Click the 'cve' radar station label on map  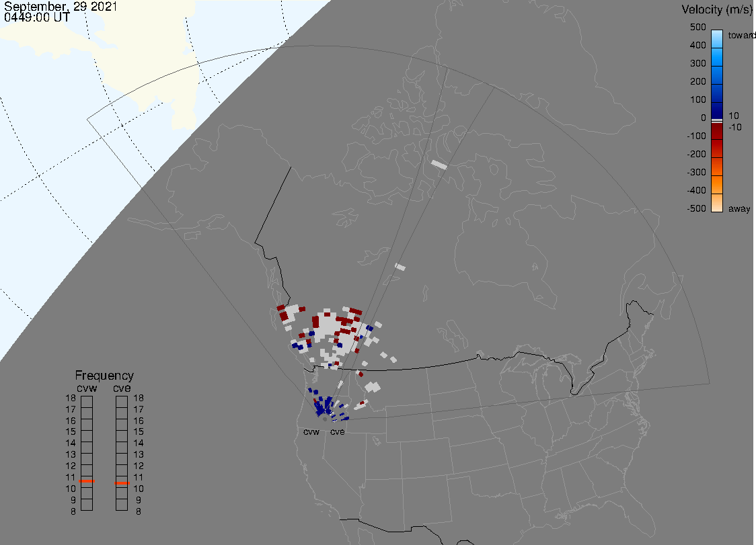click(338, 431)
